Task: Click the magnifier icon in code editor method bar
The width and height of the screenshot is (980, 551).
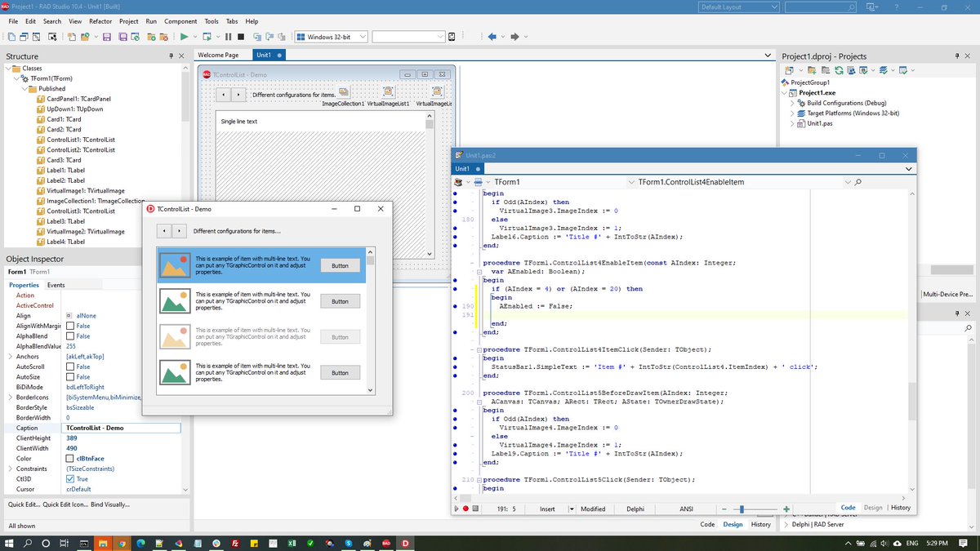Action: [x=857, y=182]
